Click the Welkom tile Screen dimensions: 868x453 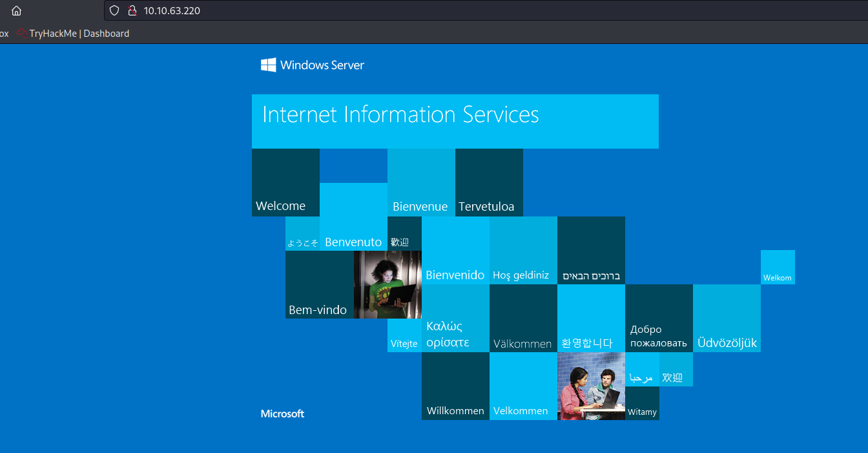point(778,267)
